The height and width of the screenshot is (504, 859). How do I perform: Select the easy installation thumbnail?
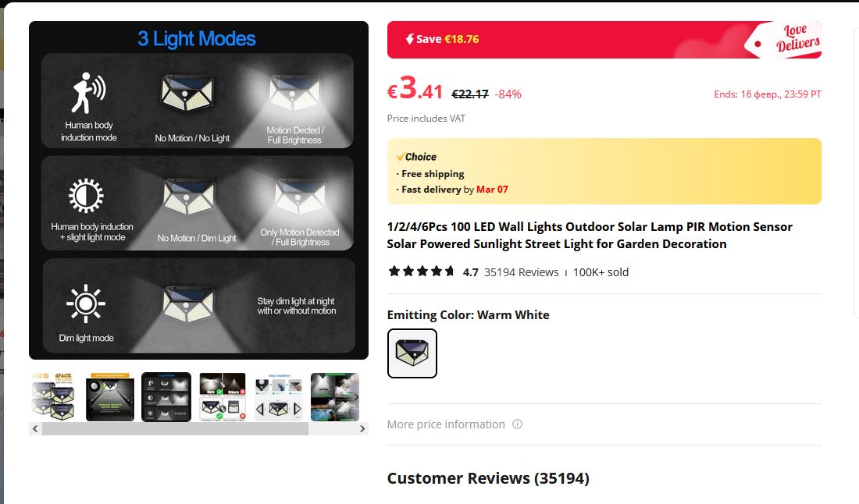click(x=279, y=397)
